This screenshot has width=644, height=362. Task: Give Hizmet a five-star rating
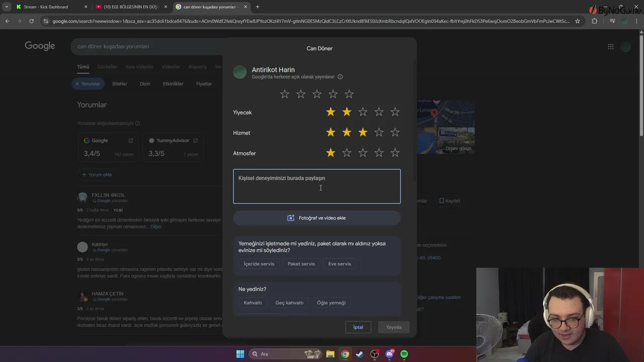tap(395, 133)
